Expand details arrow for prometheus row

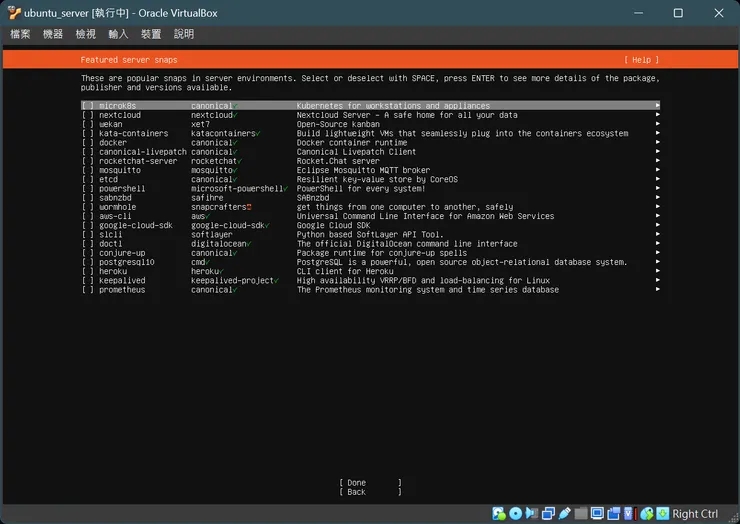[657, 290]
